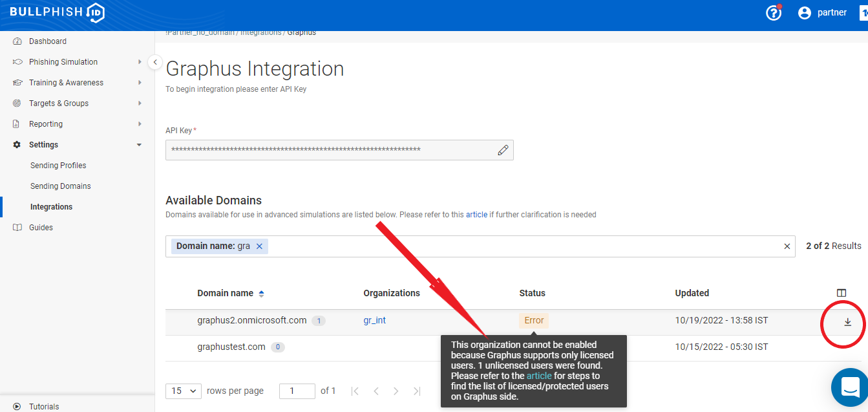Collapse the sidebar with the chevron button

click(x=155, y=62)
